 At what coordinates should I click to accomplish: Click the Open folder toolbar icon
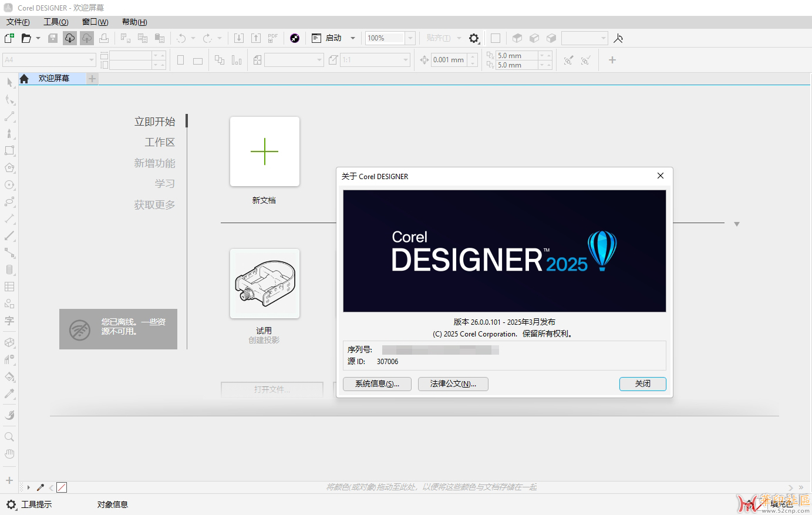click(x=26, y=38)
